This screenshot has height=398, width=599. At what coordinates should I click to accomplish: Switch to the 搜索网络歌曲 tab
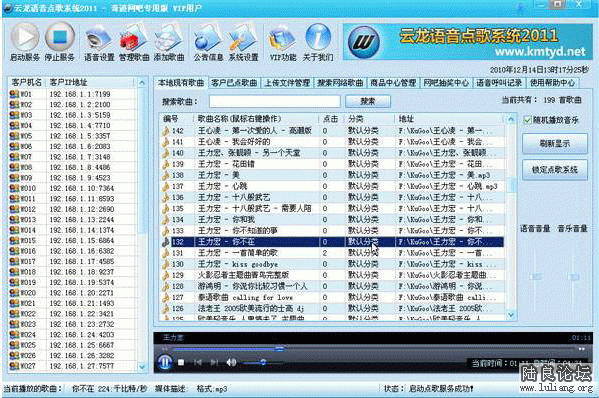coord(340,83)
